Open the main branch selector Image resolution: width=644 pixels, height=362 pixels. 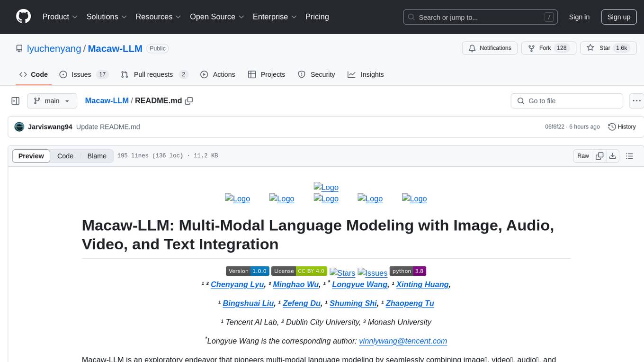(52, 101)
